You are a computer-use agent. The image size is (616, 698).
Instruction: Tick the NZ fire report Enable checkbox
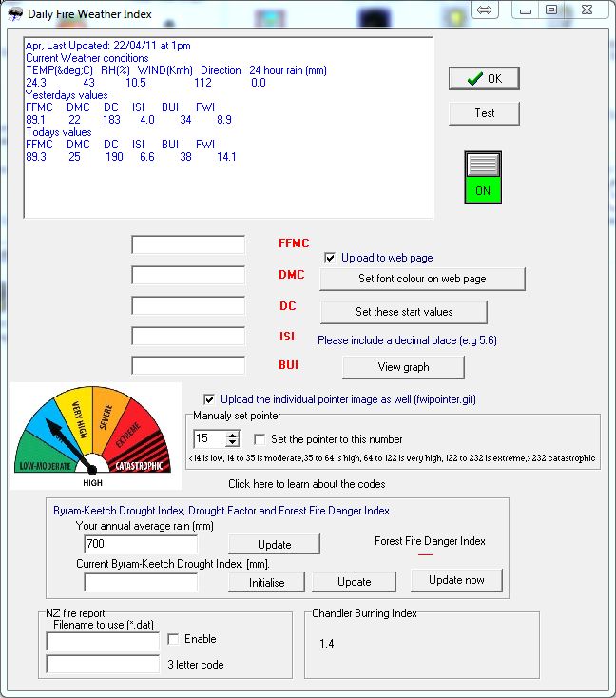point(173,639)
